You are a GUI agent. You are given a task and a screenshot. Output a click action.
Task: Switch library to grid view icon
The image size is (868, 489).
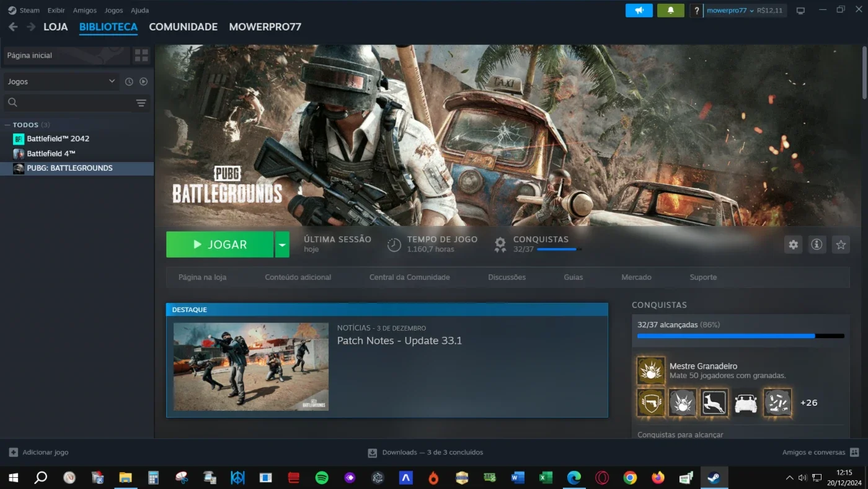141,55
